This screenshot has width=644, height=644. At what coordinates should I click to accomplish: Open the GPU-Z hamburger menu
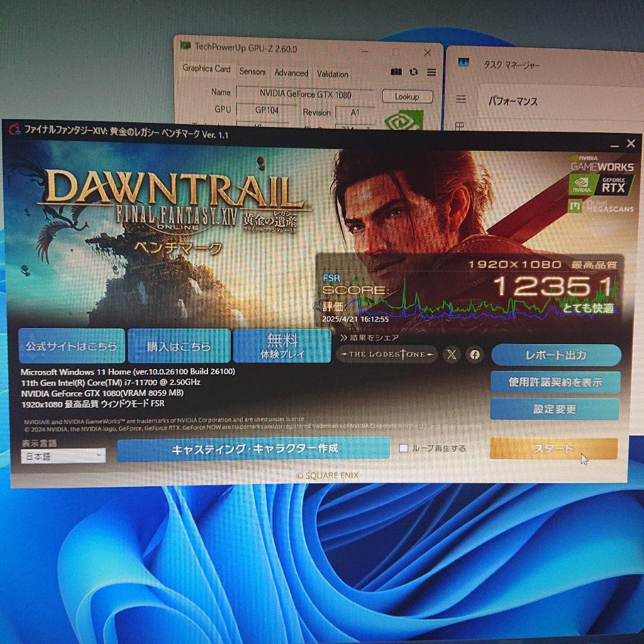[x=431, y=72]
